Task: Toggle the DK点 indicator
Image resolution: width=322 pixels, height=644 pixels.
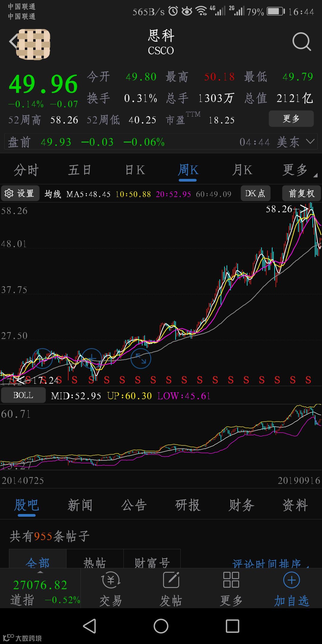Action: click(256, 193)
